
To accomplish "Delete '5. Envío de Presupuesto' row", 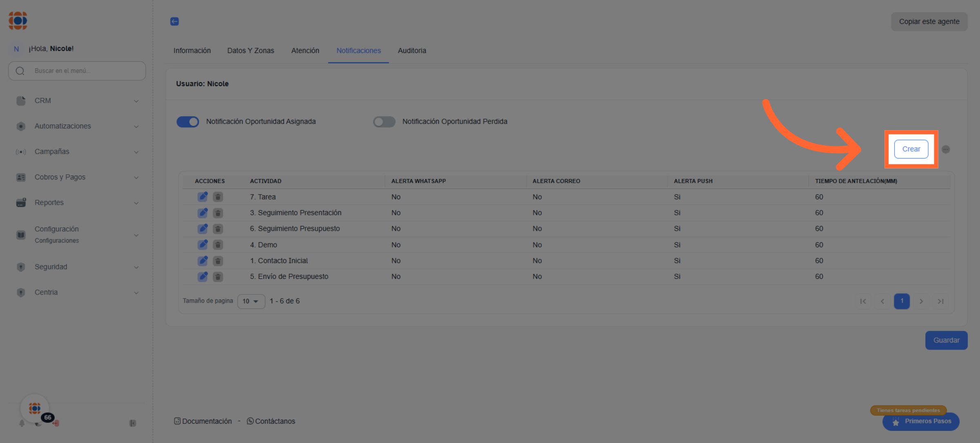I will [218, 277].
